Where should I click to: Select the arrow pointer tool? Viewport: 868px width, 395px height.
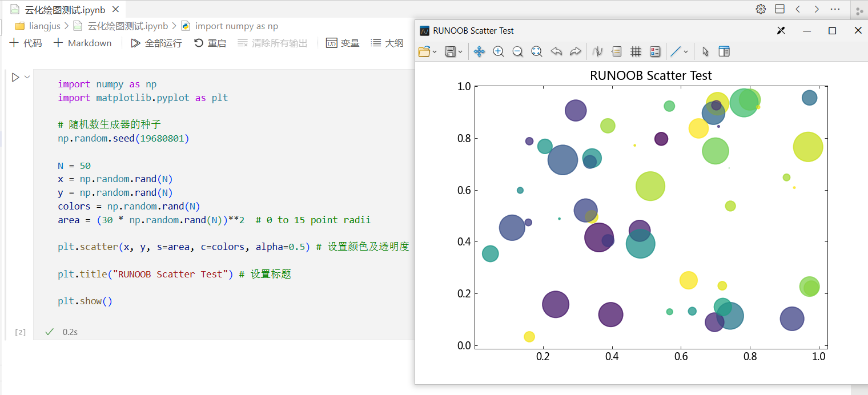pyautogui.click(x=705, y=52)
